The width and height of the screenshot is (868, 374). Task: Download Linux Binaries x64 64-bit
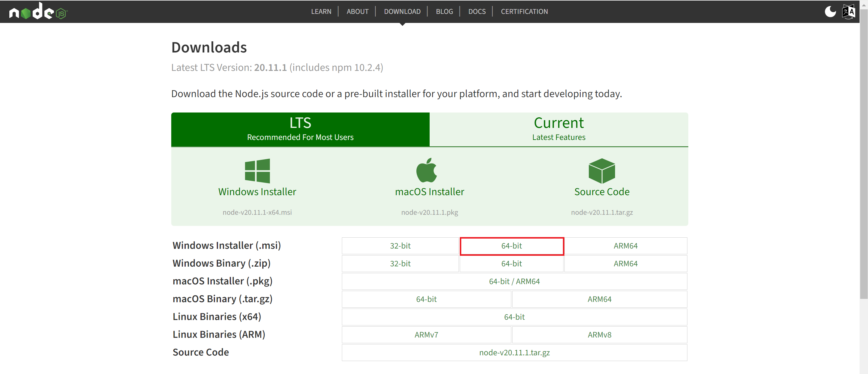514,317
